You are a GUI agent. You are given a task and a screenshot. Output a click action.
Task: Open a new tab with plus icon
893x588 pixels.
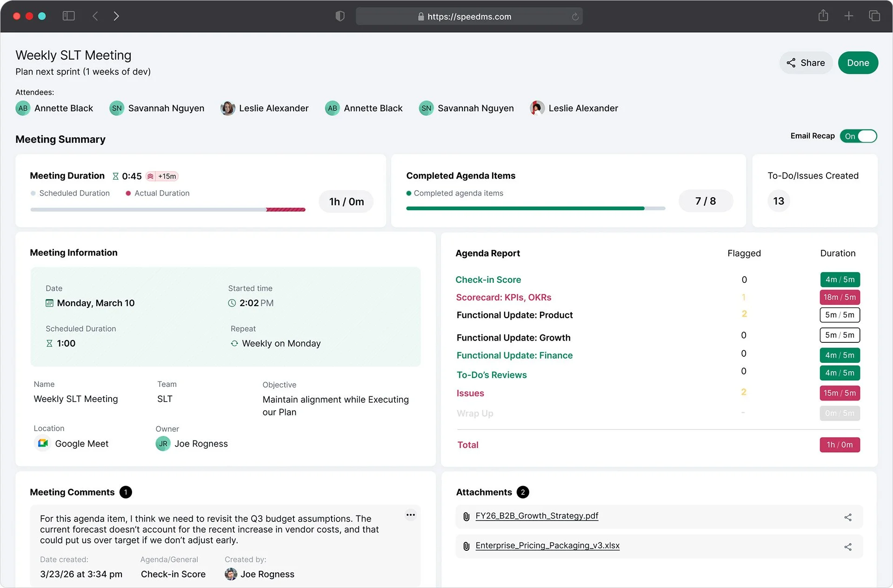[848, 16]
